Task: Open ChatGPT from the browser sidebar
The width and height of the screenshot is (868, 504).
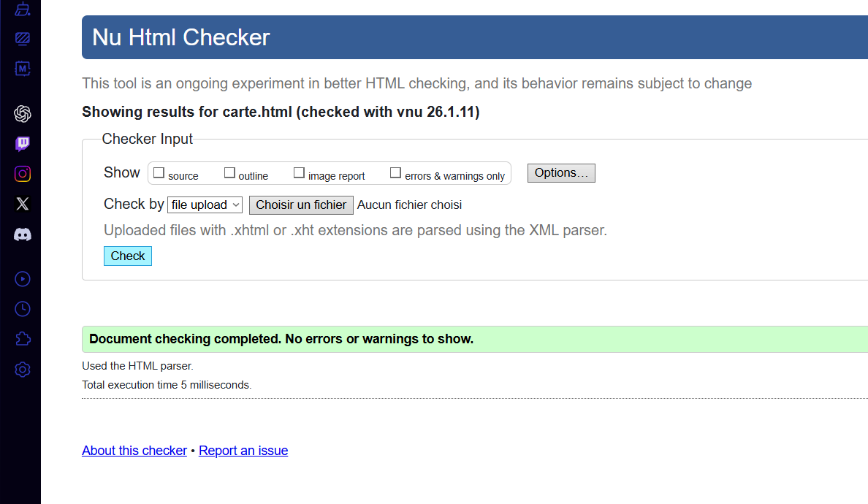Action: (23, 114)
